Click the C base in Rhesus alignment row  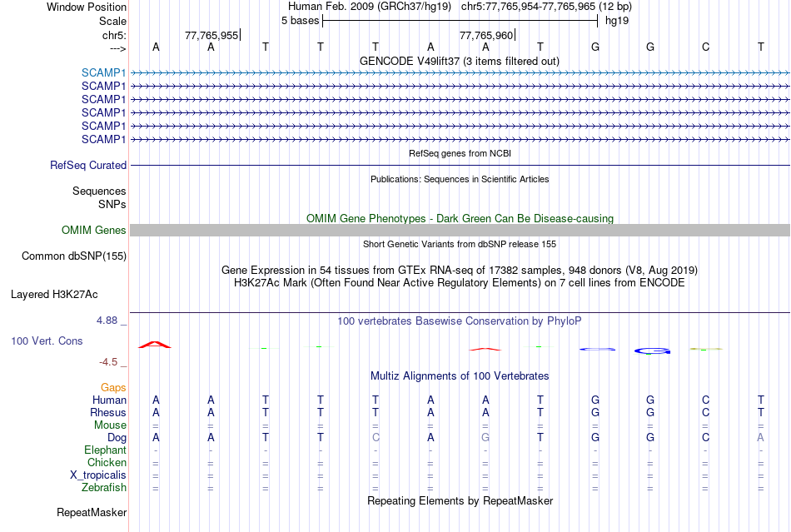pos(705,412)
